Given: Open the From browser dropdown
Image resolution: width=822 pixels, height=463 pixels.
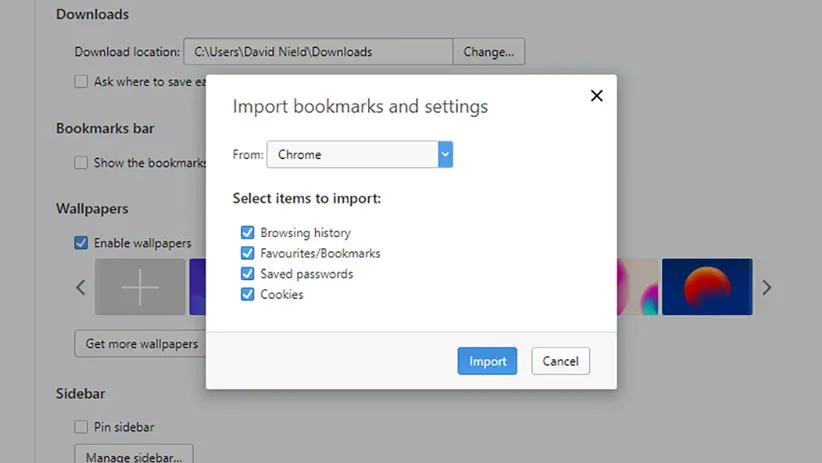Looking at the screenshot, I should [360, 155].
